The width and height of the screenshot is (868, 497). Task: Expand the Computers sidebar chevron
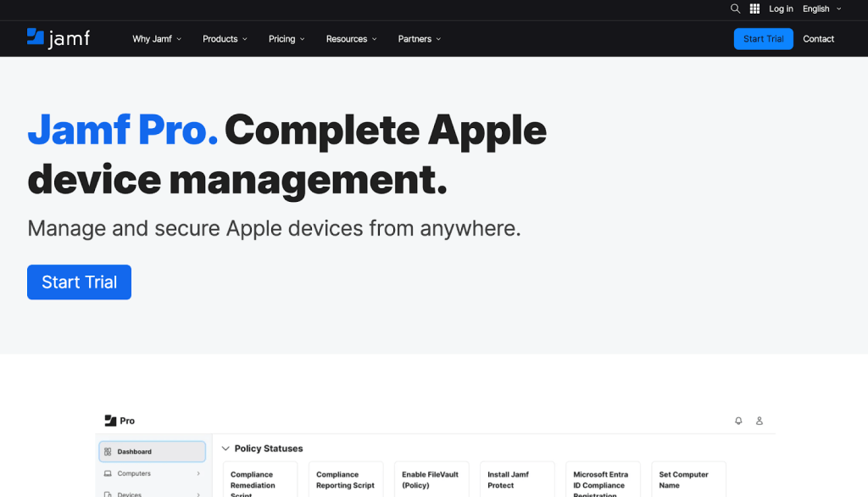click(x=198, y=474)
